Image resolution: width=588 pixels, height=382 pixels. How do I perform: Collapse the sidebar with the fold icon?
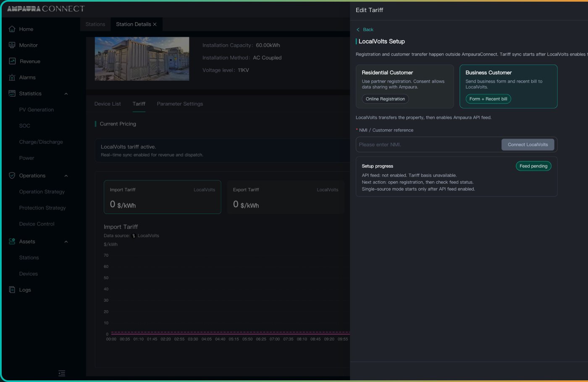tap(62, 373)
